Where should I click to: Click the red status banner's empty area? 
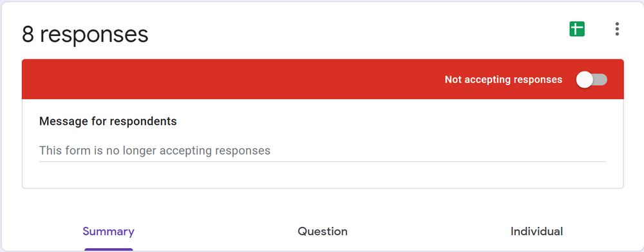tap(230, 79)
